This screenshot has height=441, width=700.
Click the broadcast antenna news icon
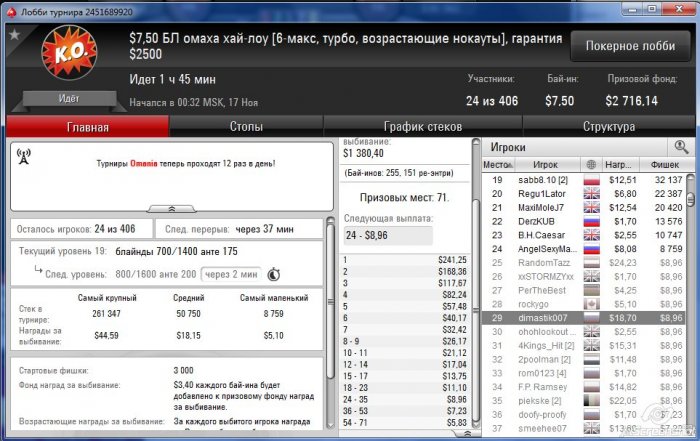(x=23, y=156)
